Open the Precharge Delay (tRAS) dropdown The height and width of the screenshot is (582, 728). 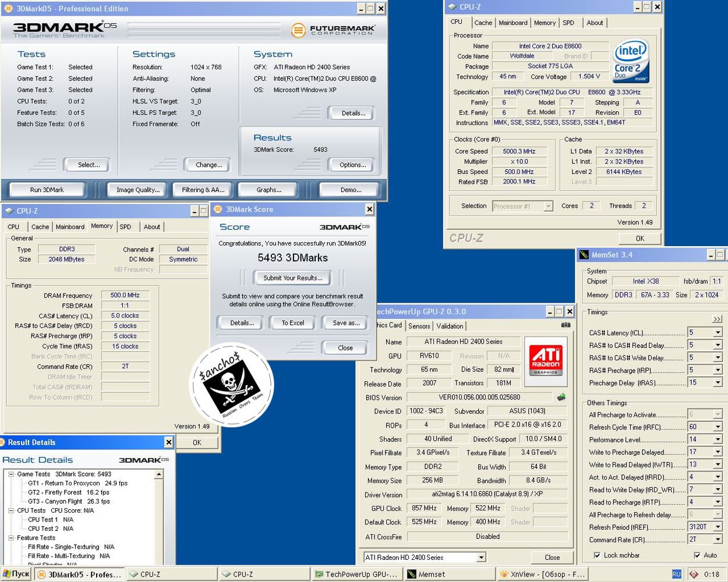point(718,382)
